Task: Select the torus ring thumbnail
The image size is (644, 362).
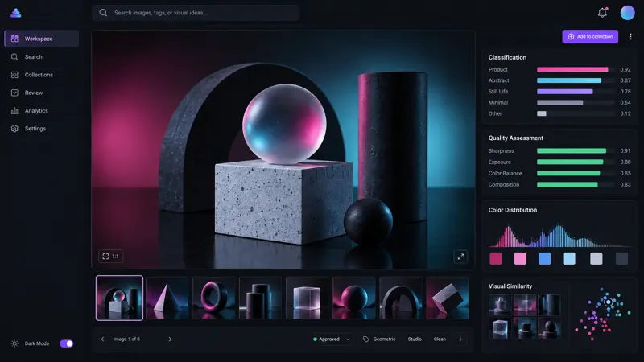Action: point(213,298)
